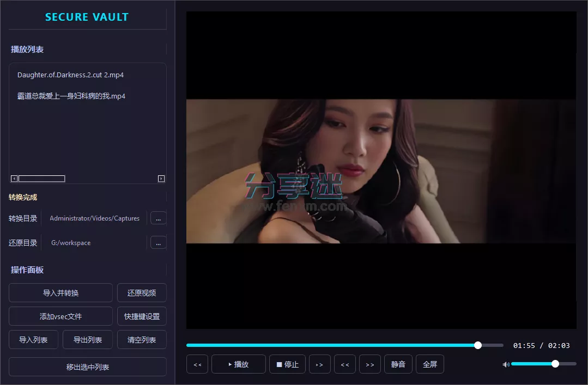Toggle mute with the 静音 button
The width and height of the screenshot is (588, 385).
click(398, 364)
